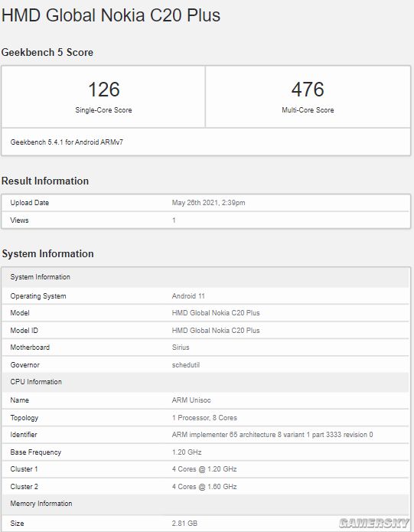Click the ARM implementer Identifier text
The height and width of the screenshot is (532, 414).
272,435
